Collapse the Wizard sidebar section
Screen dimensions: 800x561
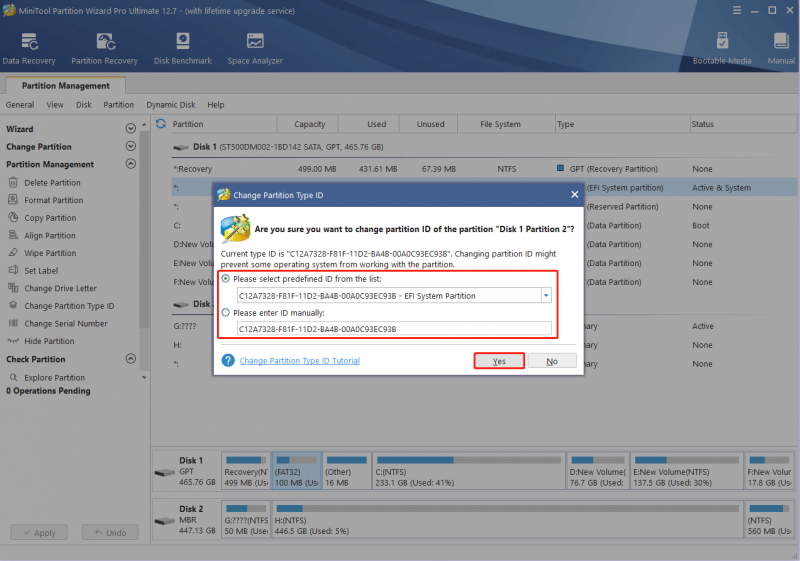[131, 129]
